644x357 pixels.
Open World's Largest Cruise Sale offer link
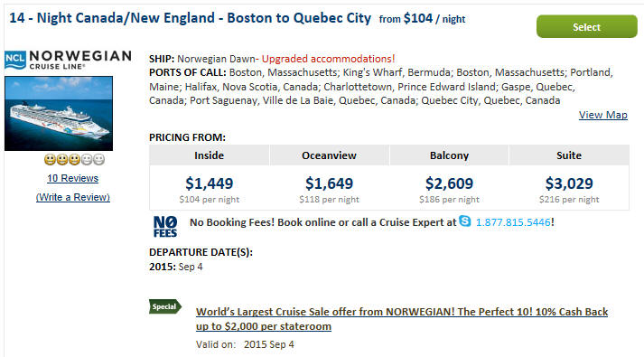(402, 319)
